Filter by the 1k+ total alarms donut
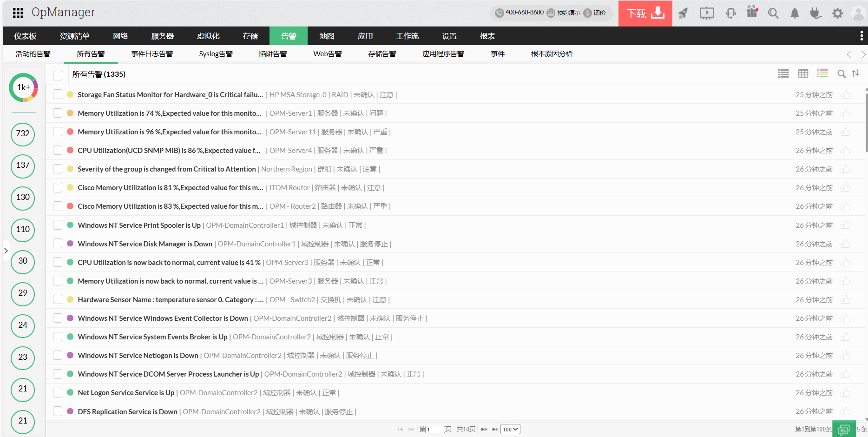The height and width of the screenshot is (437, 868). (23, 87)
